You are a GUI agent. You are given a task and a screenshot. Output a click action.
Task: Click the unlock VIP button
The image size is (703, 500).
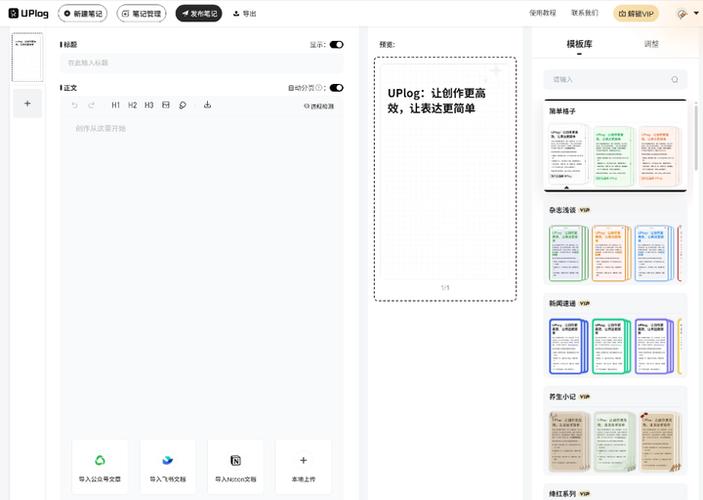[x=636, y=14]
